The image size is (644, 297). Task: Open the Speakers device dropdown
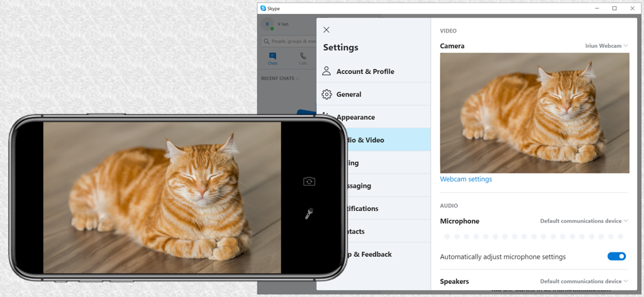click(584, 281)
